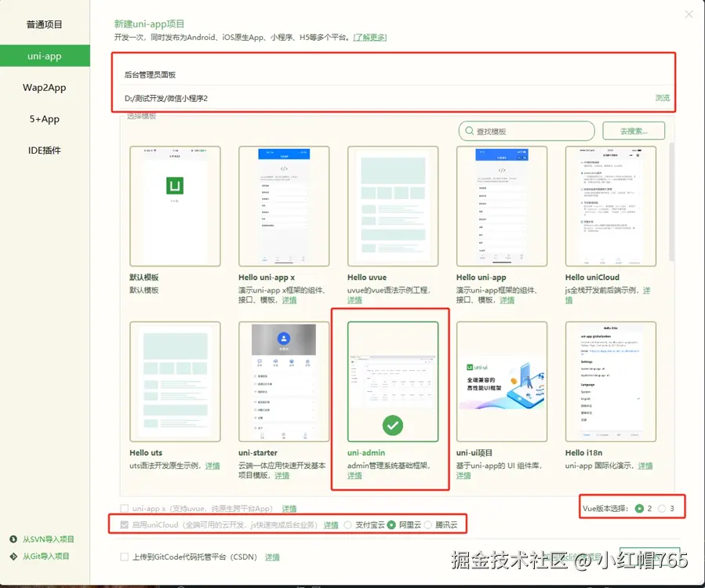The image size is (705, 588).
Task: Open the 从SVN导入项目 link
Action: [x=49, y=539]
